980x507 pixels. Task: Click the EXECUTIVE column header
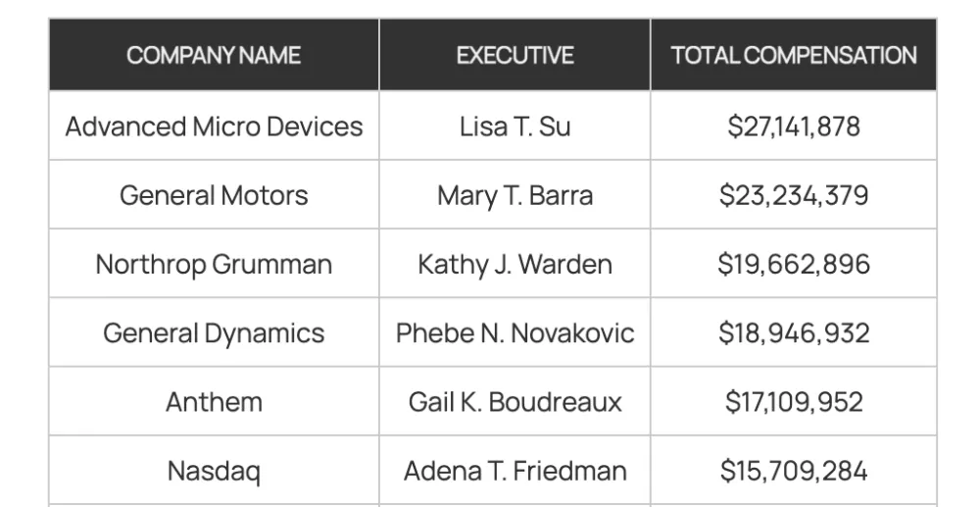pos(515,55)
